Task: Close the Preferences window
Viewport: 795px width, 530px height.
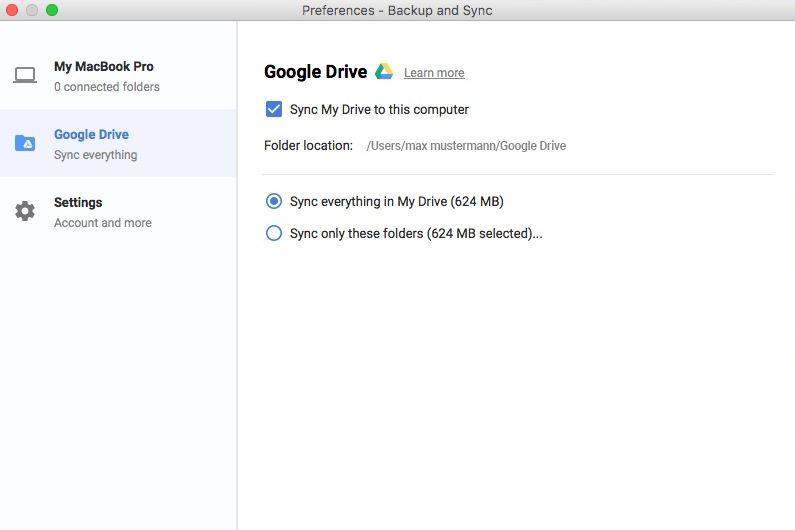Action: (12, 10)
